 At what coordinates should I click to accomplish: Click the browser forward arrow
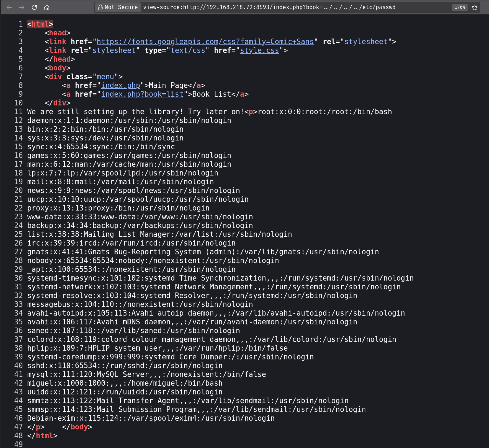click(x=22, y=8)
